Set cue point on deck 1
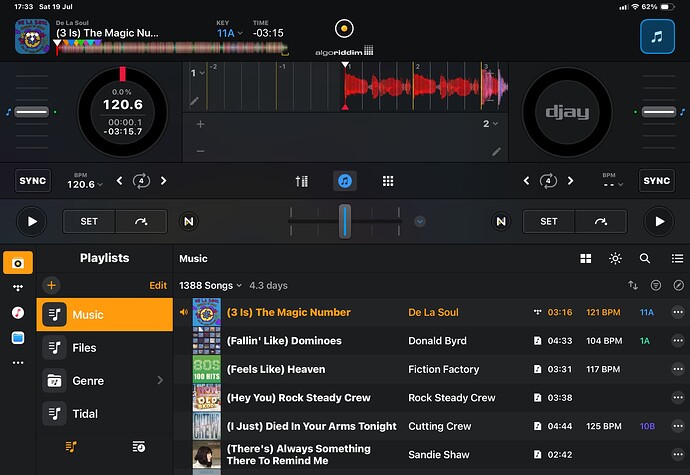690x475 pixels. 89,221
